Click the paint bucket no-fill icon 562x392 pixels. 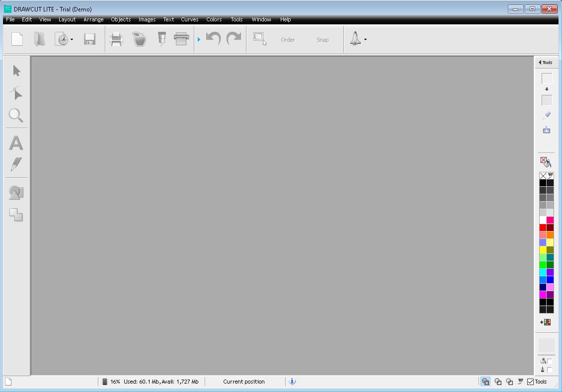(x=546, y=162)
